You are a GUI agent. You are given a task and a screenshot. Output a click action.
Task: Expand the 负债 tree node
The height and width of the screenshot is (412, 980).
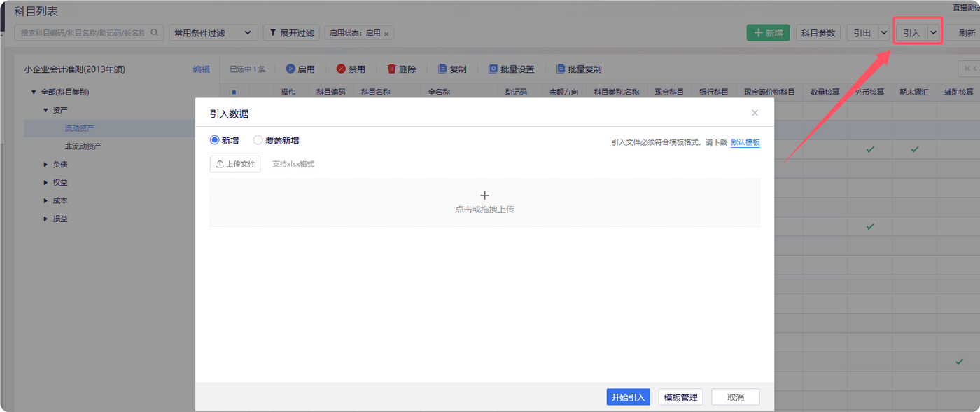pos(45,165)
